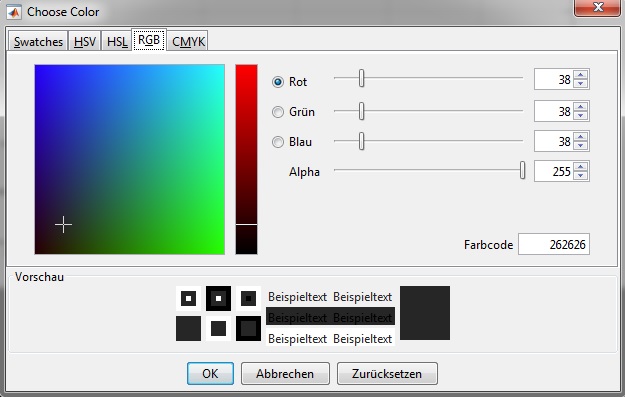Image resolution: width=625 pixels, height=397 pixels.
Task: Select the Grün radio button
Action: (278, 112)
